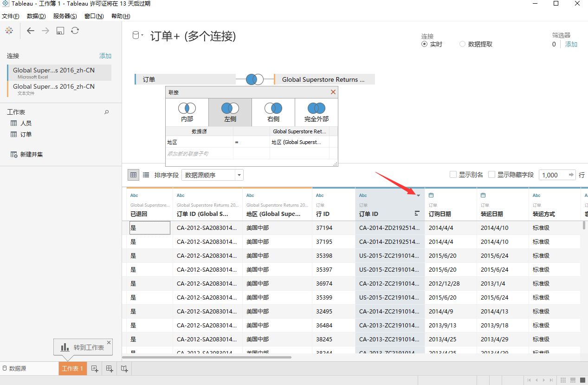The width and height of the screenshot is (588, 385).
Task: Click the join Venn icon between the tables
Action: point(255,79)
